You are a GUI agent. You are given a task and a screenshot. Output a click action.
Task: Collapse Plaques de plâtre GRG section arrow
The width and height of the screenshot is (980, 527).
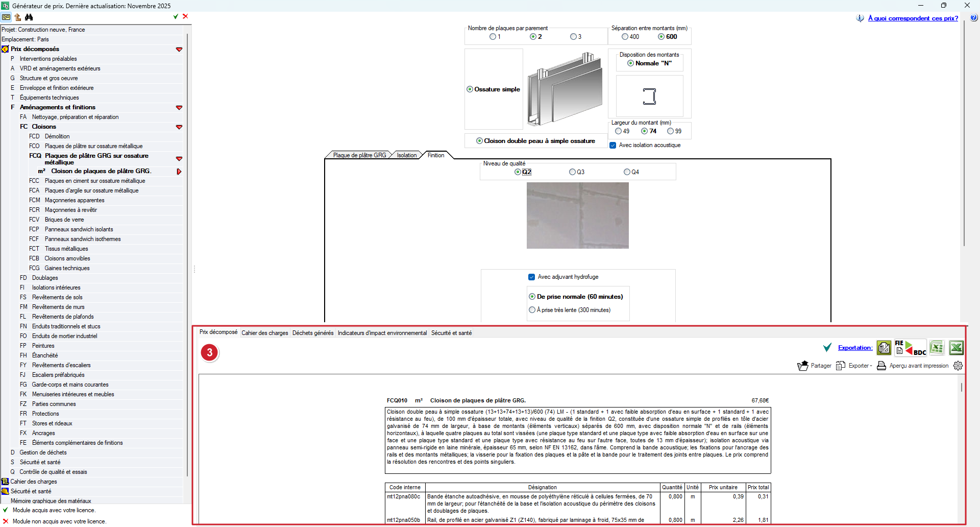[x=179, y=159]
